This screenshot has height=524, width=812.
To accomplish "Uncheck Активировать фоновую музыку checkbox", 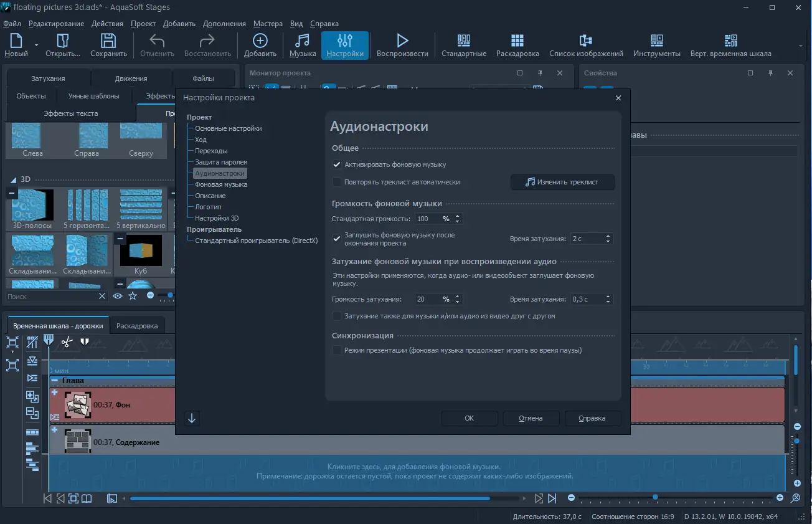I will tap(337, 164).
